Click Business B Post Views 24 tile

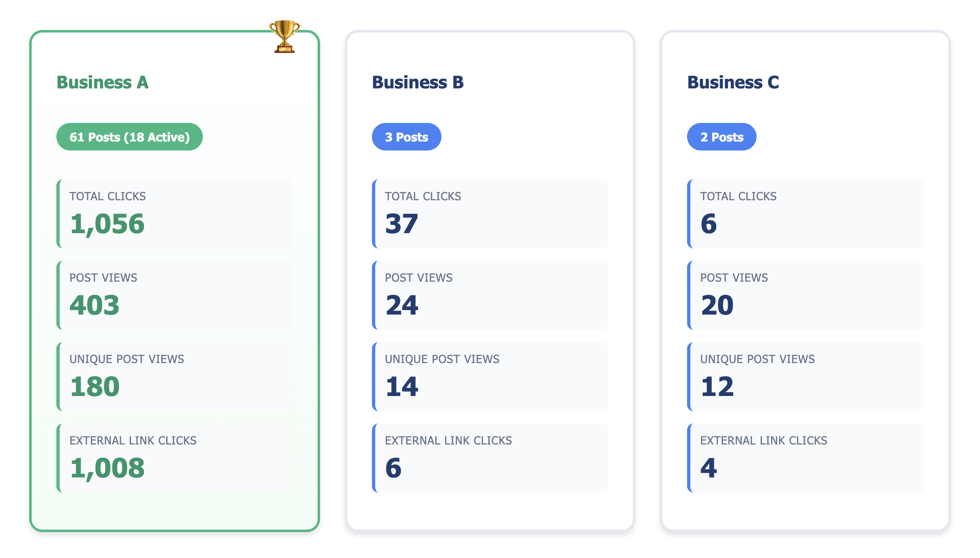point(490,295)
